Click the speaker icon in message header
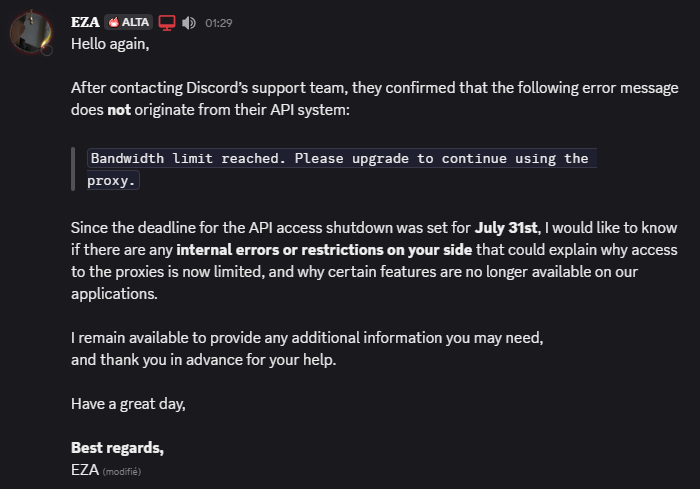This screenshot has height=489, width=700. coord(189,22)
